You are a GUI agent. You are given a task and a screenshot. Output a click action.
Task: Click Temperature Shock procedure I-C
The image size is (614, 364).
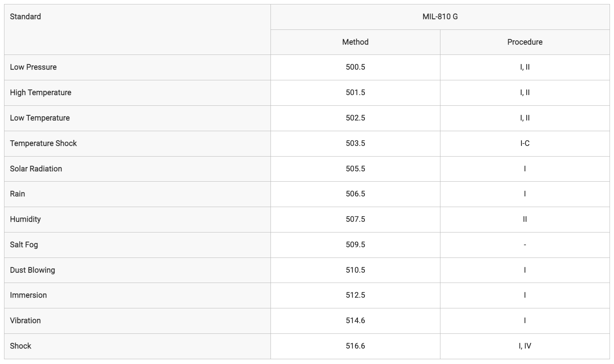525,144
